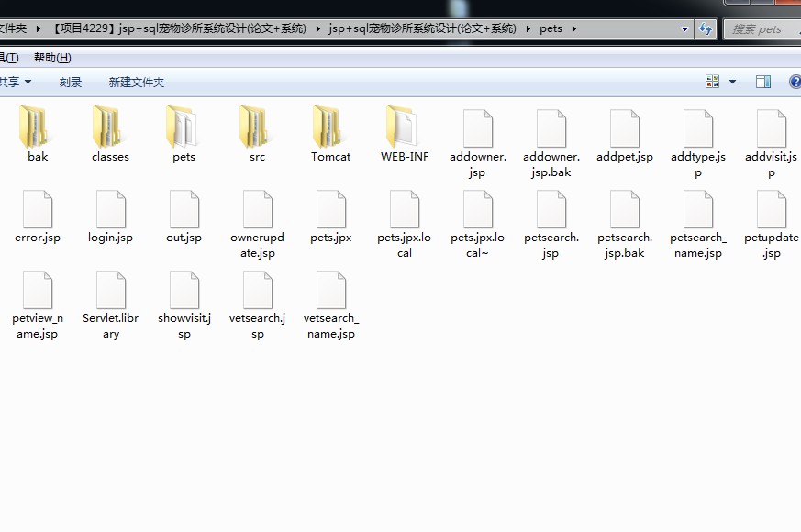Open the WEB-INF folder
Image resolution: width=801 pixels, height=532 pixels.
pyautogui.click(x=402, y=127)
